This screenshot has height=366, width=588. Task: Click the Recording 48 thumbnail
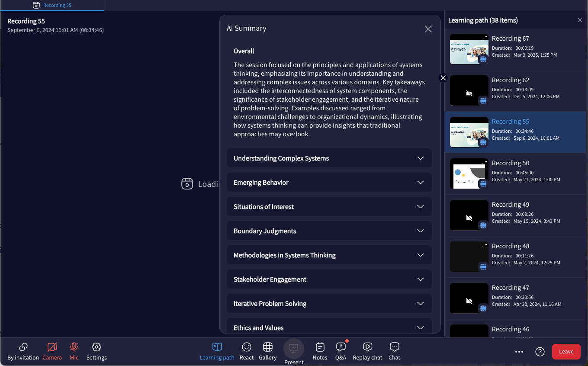(x=469, y=257)
